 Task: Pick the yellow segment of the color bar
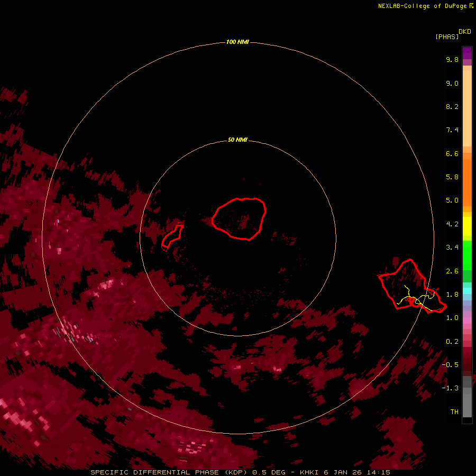point(467,226)
